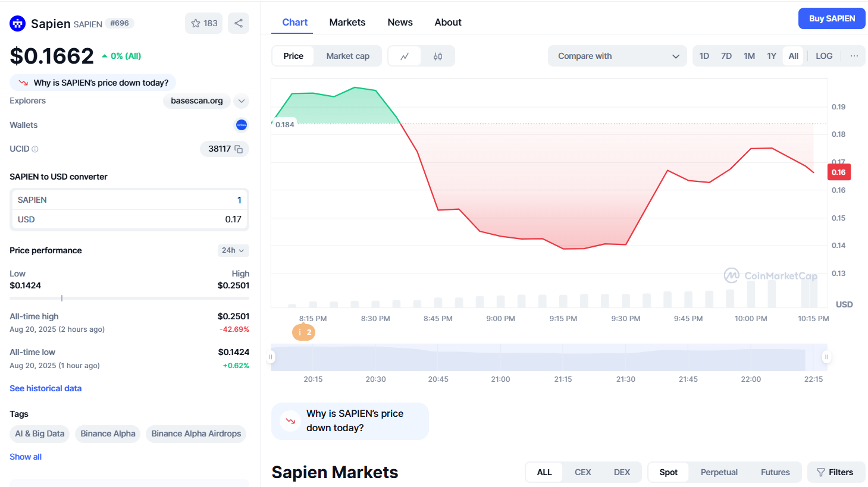Open the Coinbase wallet icon
868x487 pixels.
pos(242,125)
